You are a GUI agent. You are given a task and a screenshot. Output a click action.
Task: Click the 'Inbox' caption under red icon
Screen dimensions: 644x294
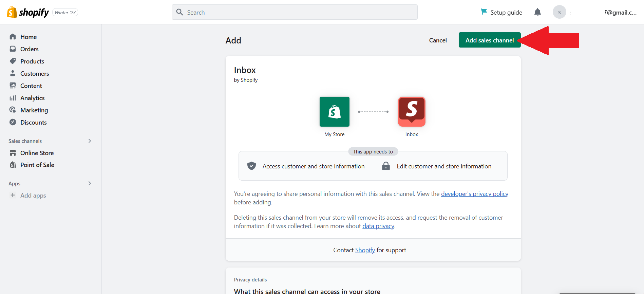click(x=412, y=134)
